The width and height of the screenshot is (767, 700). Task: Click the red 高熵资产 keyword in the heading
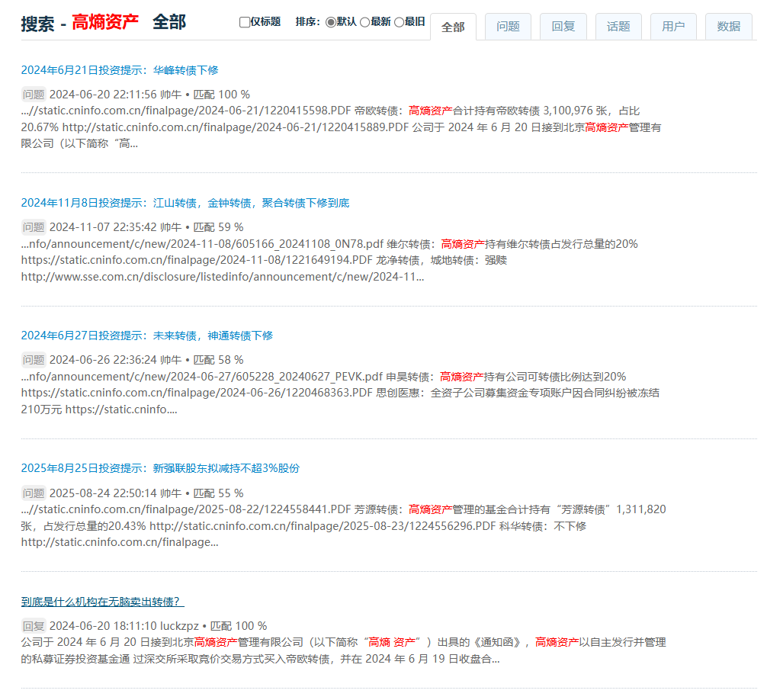coord(105,23)
